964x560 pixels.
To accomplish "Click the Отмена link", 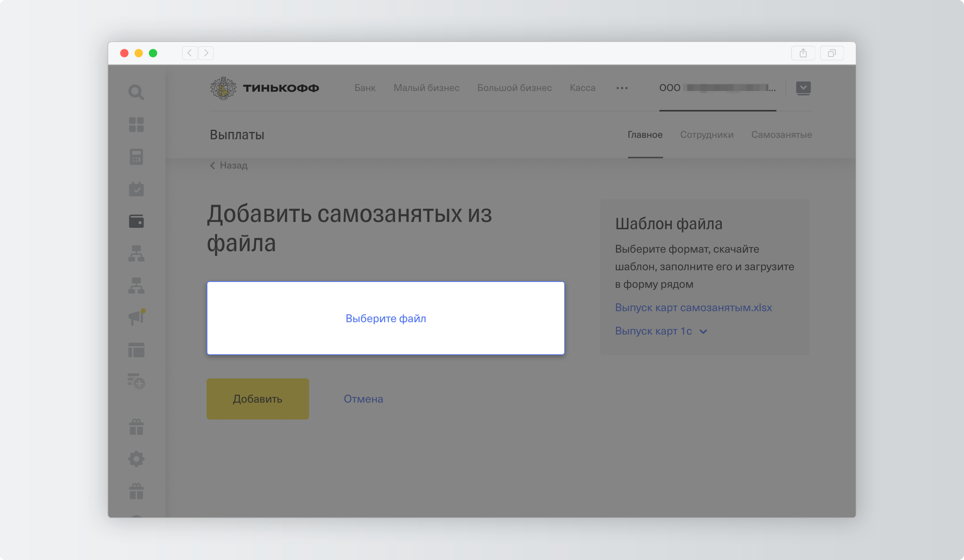I will [x=363, y=399].
